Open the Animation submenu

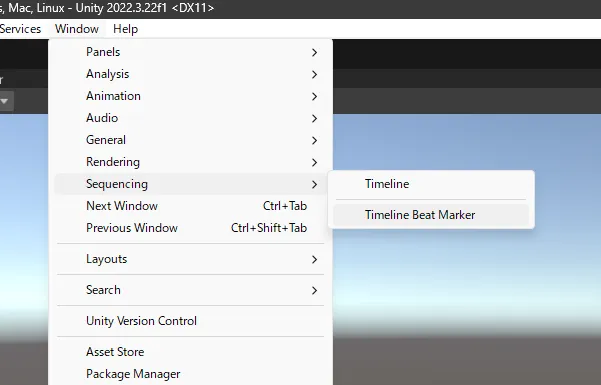[190, 96]
